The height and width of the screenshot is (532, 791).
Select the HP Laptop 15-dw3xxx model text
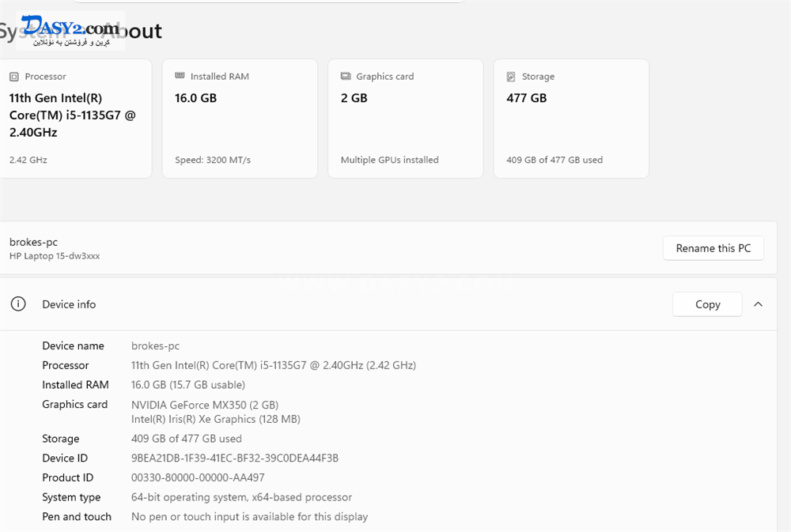(55, 256)
